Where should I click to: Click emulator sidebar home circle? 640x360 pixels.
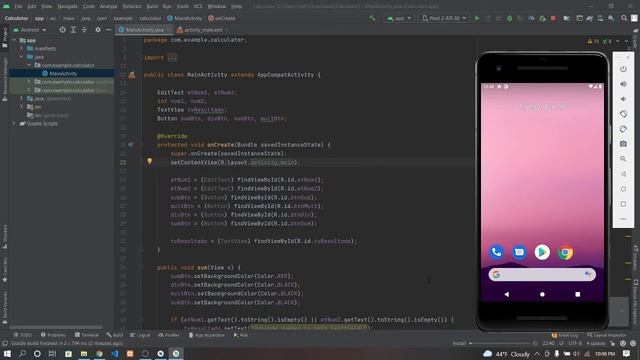[x=623, y=189]
